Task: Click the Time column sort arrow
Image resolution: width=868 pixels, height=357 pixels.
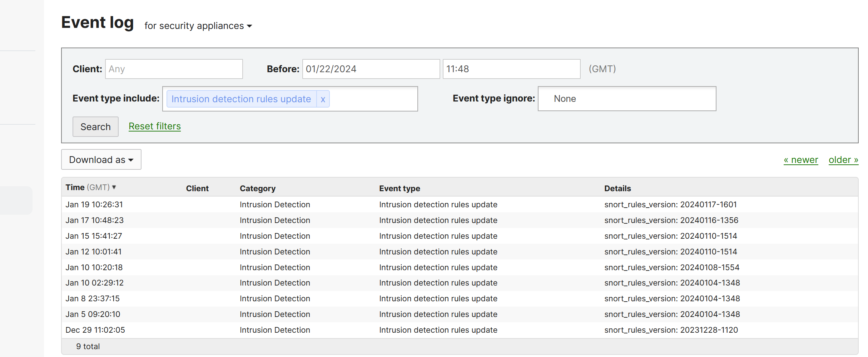Action: click(x=114, y=187)
